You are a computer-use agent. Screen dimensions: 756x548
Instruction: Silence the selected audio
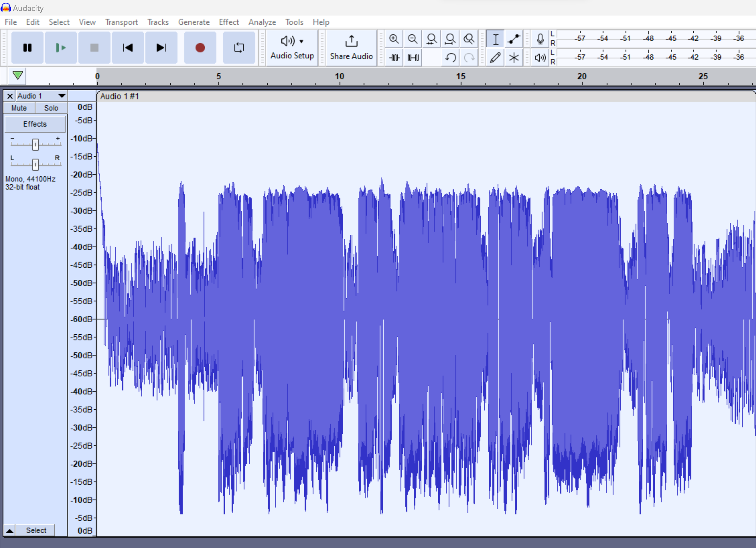413,57
